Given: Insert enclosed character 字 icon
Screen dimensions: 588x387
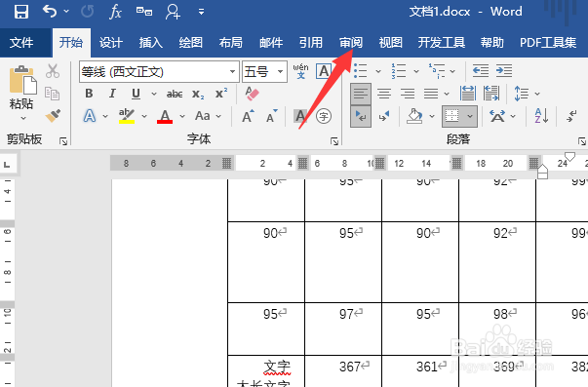Looking at the screenshot, I should pyautogui.click(x=324, y=117).
